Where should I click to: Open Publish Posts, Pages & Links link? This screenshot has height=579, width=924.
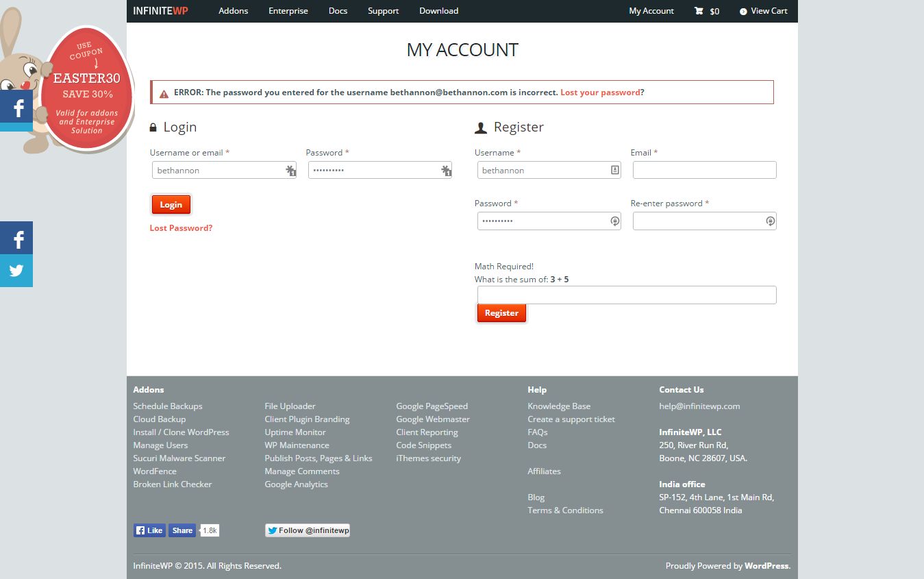pyautogui.click(x=319, y=458)
